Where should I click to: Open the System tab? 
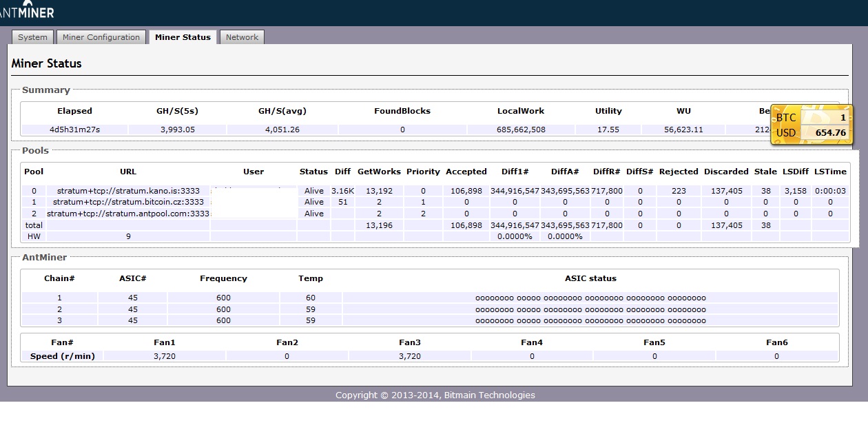(32, 37)
